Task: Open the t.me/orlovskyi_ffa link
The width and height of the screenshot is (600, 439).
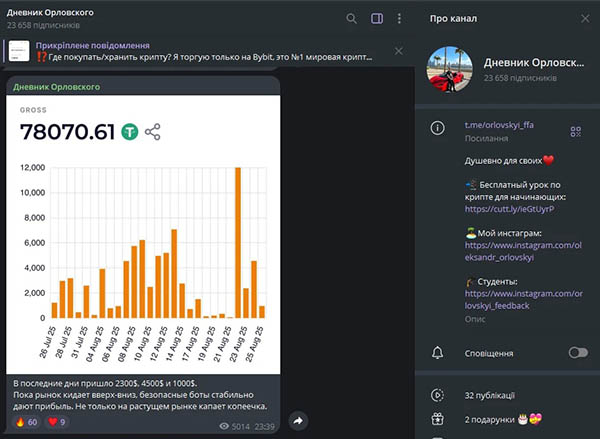Action: (x=499, y=125)
